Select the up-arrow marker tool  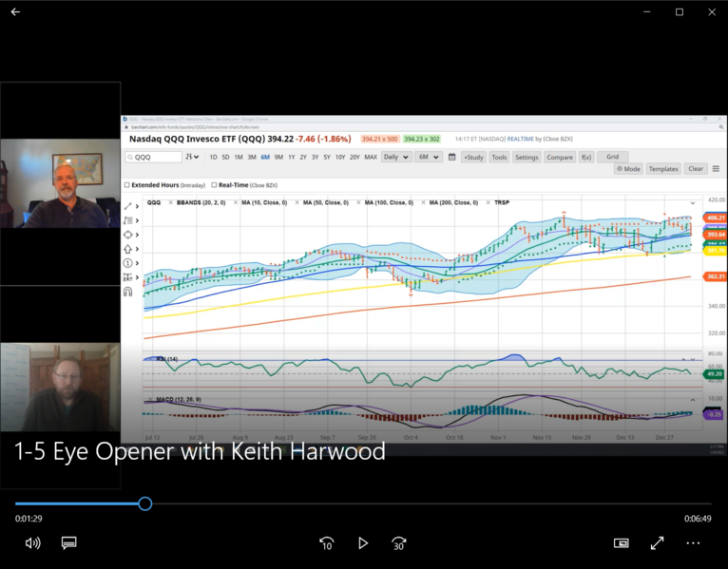[127, 249]
